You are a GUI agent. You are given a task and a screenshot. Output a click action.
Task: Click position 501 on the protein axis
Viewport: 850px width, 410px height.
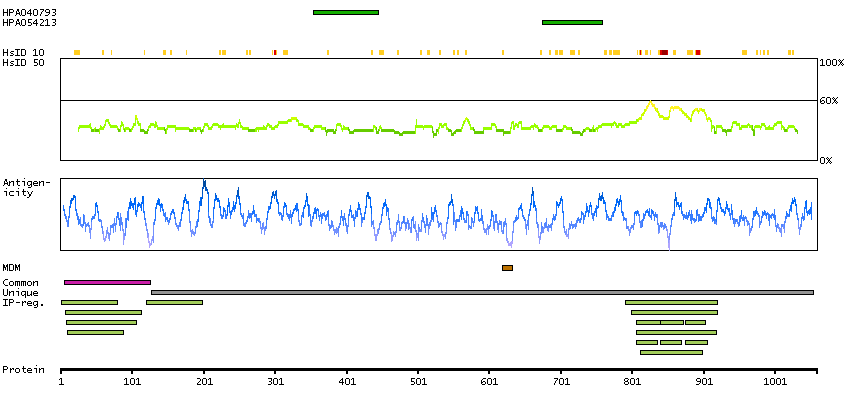[x=418, y=381]
